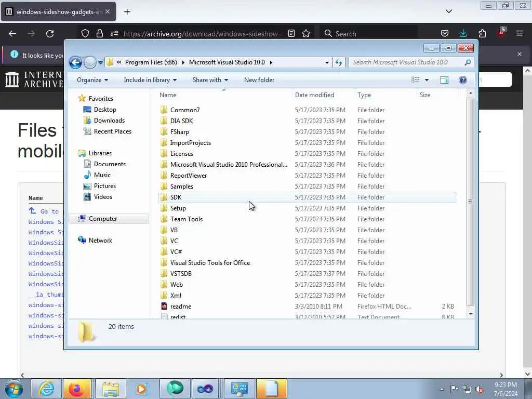The width and height of the screenshot is (532, 399).
Task: Select the Samples folder
Action: click(x=181, y=187)
